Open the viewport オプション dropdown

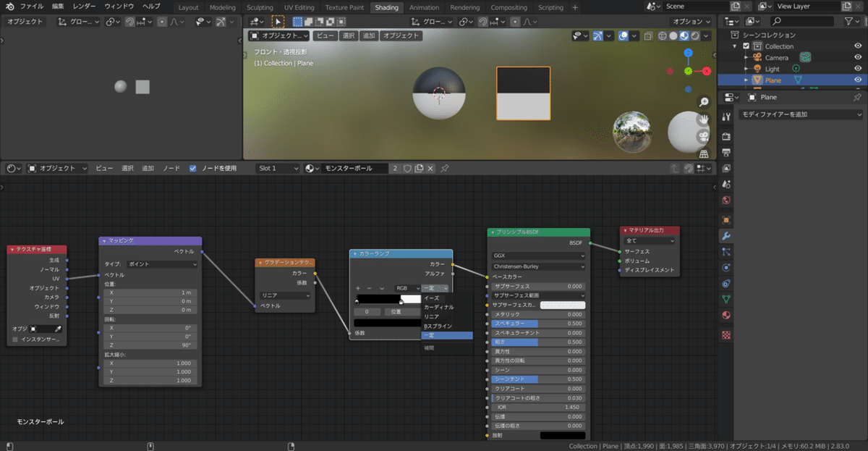pos(689,22)
